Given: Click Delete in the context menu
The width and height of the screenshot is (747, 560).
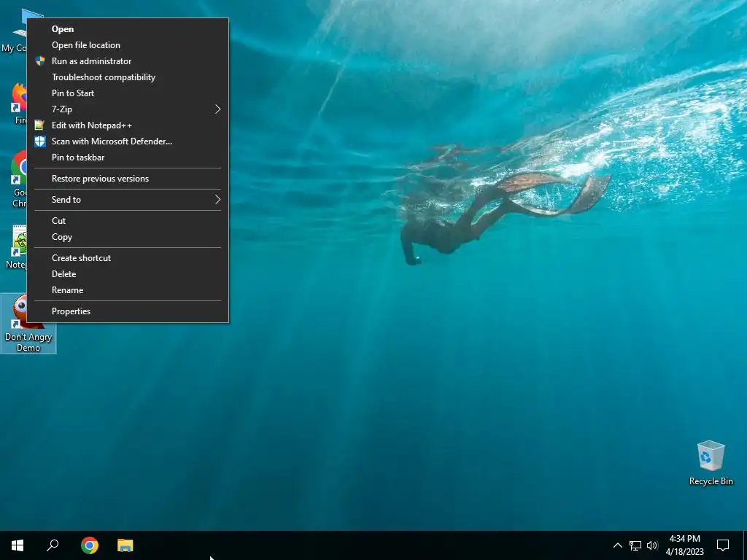Looking at the screenshot, I should [128, 274].
